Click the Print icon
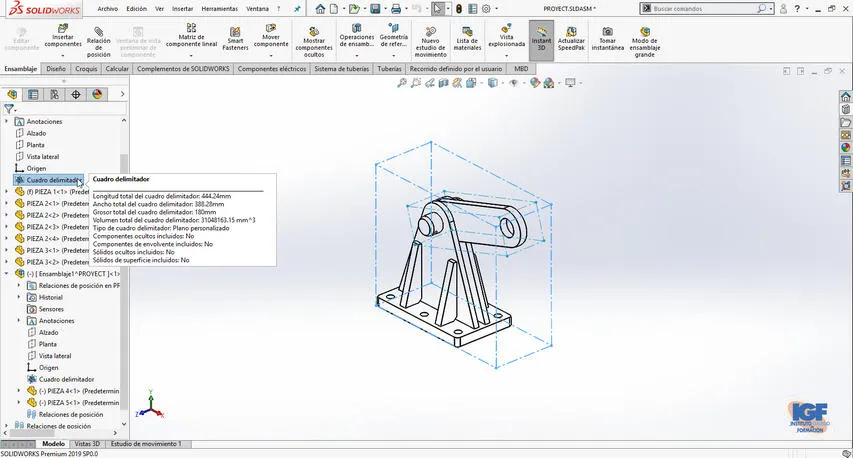The height and width of the screenshot is (458, 853). [x=396, y=9]
